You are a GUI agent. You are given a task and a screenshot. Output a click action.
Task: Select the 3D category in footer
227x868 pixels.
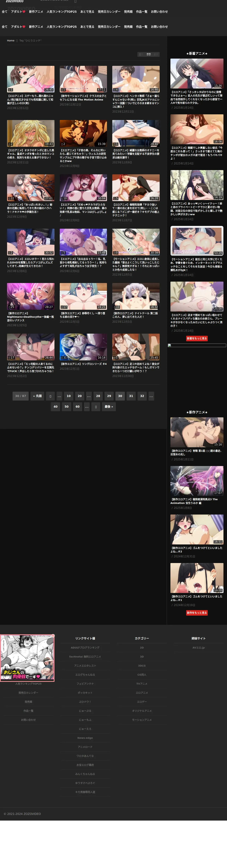point(142,657)
